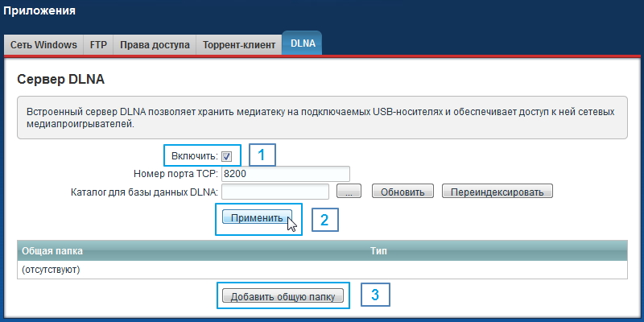Click the active DLNA tab
644x322 pixels.
(303, 44)
